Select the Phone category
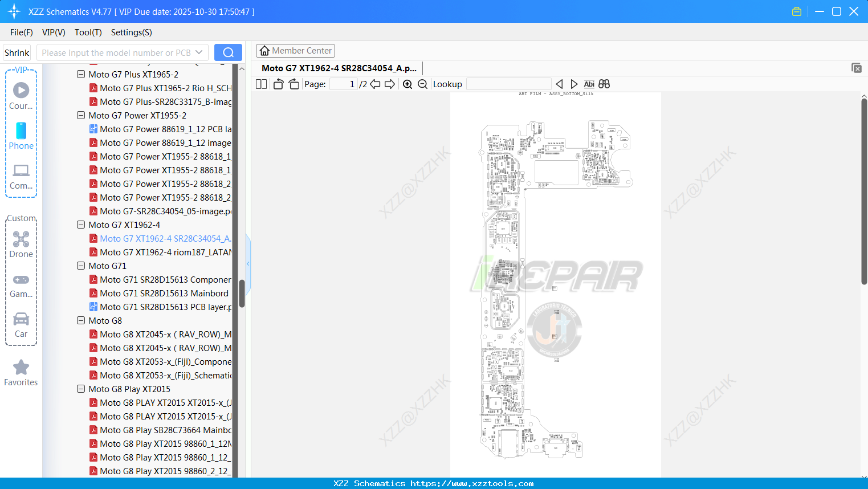868x489 pixels. tap(21, 136)
